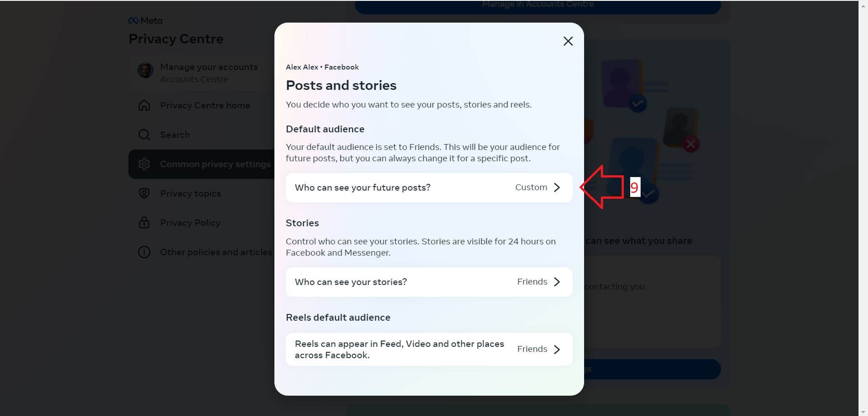Viewport: 868px width, 416px height.
Task: Open 'Who can see your stories?' setting
Action: 429,282
